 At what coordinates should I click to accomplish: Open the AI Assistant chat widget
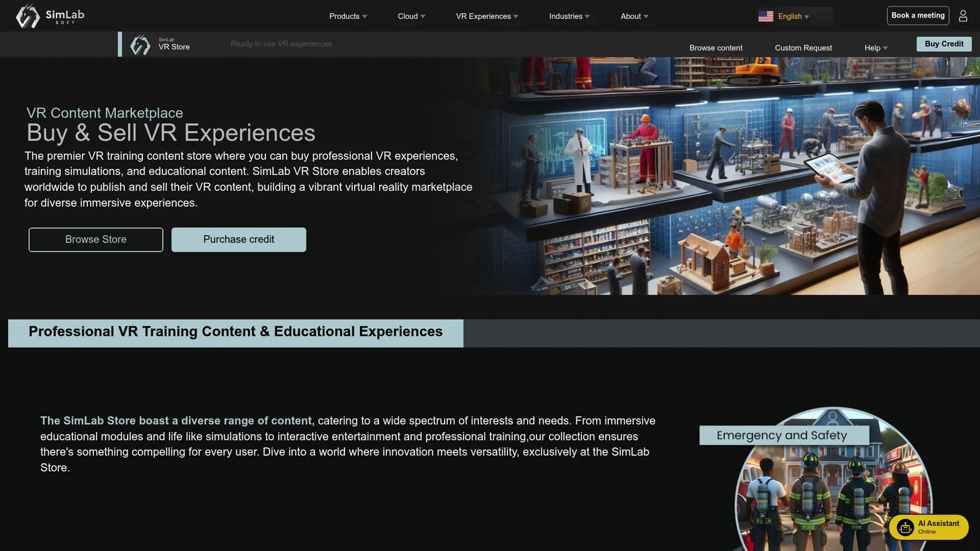pos(929,527)
